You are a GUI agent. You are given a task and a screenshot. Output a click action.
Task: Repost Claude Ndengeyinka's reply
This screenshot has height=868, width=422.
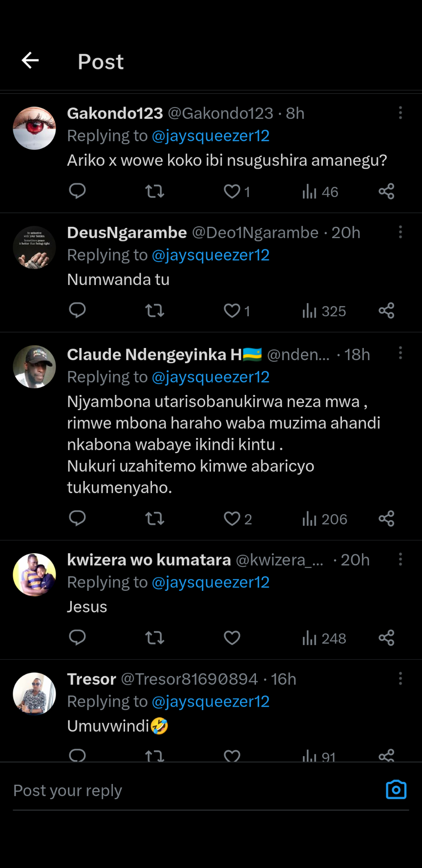click(x=155, y=519)
